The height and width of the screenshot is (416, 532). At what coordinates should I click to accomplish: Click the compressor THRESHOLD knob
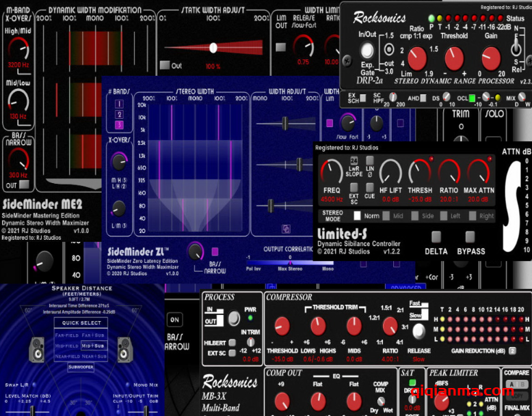click(x=282, y=327)
